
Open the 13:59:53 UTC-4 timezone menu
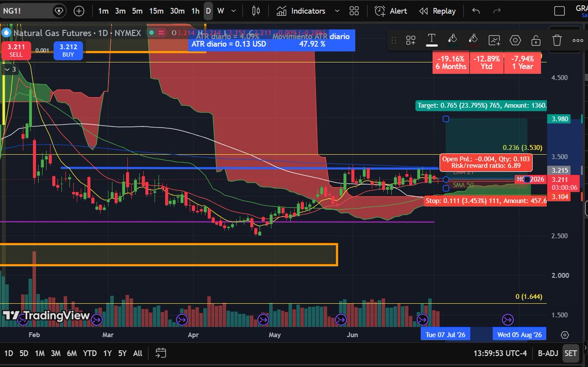pyautogui.click(x=500, y=353)
